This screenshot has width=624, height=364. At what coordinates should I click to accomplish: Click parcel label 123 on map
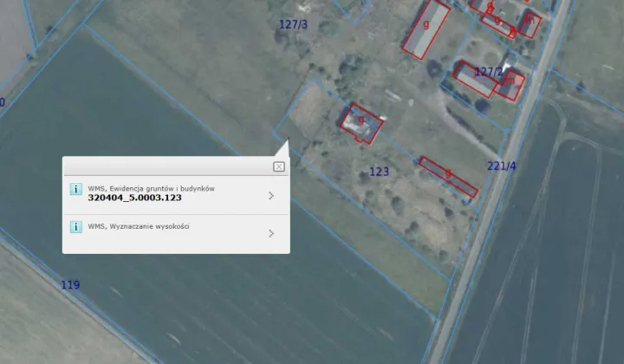(379, 172)
